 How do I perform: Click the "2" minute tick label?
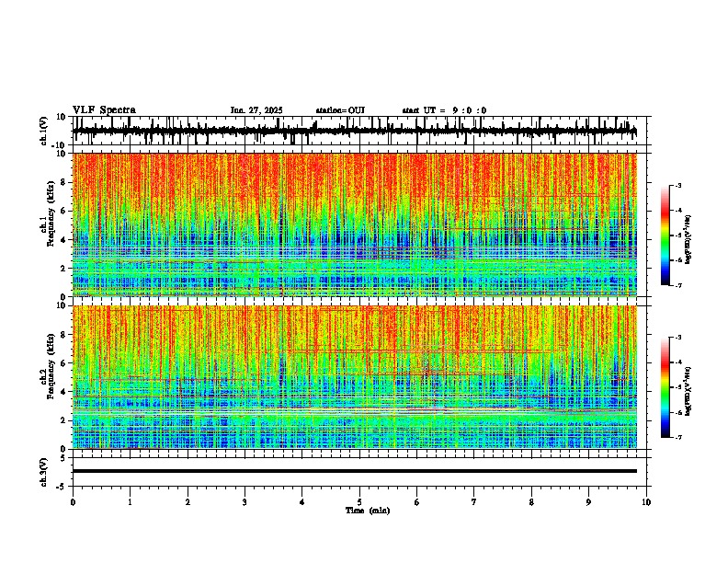pyautogui.click(x=188, y=502)
